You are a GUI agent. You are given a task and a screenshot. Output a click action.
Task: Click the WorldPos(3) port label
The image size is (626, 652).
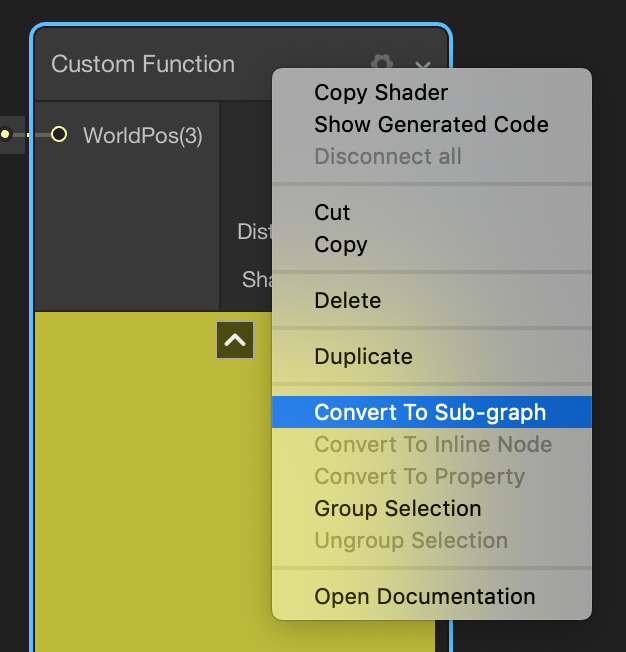pyautogui.click(x=143, y=136)
